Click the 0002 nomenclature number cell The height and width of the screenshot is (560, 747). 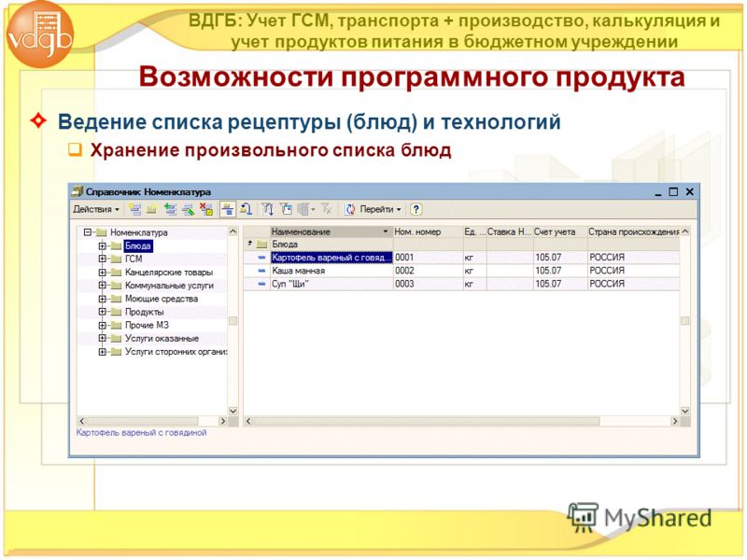pos(428,271)
